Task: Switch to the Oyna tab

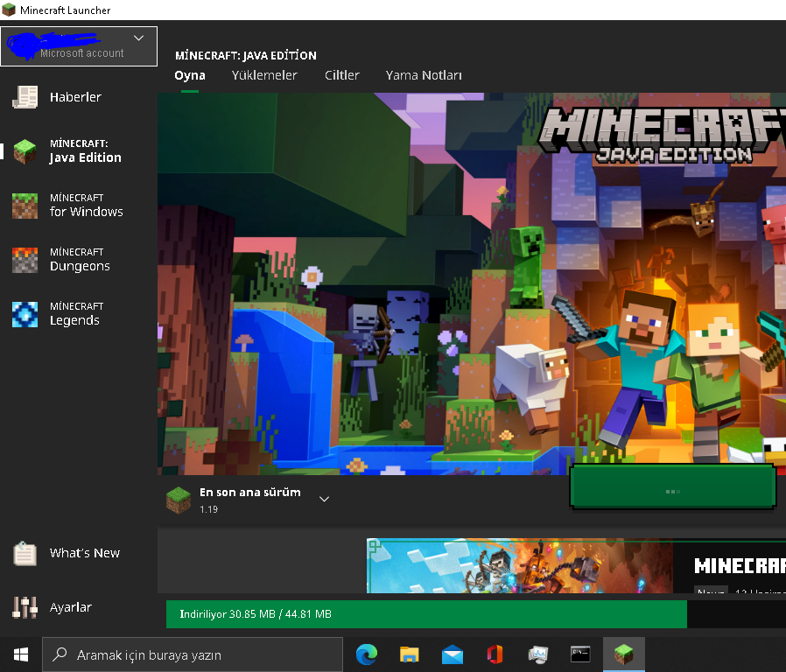Action: (189, 75)
